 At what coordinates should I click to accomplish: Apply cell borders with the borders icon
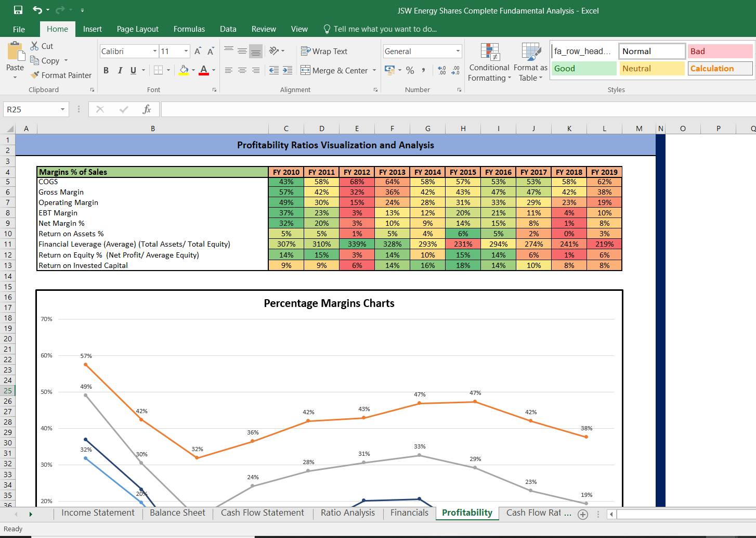(x=159, y=70)
